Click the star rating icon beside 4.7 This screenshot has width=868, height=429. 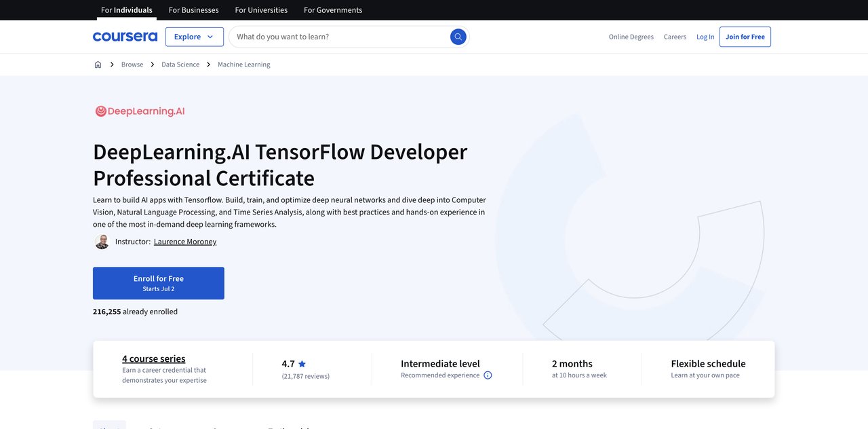click(302, 364)
